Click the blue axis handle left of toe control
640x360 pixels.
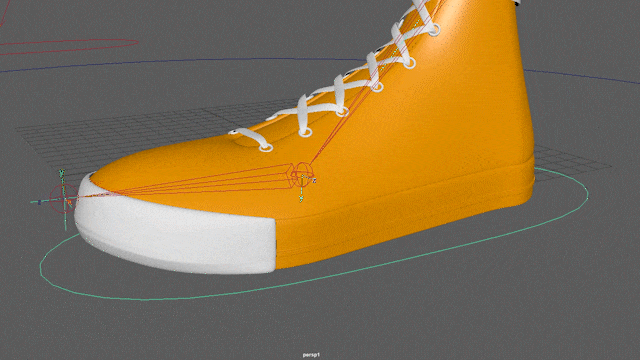[x=39, y=202]
